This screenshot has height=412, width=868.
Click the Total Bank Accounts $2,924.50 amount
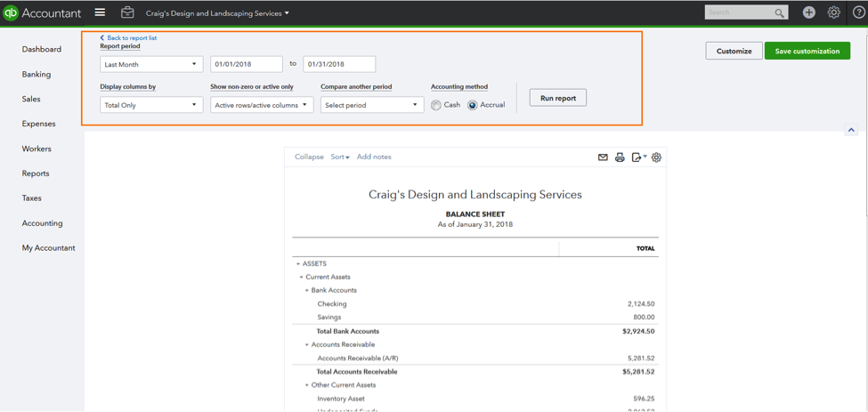pyautogui.click(x=638, y=331)
